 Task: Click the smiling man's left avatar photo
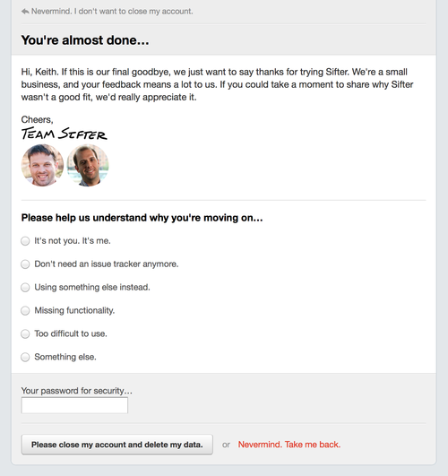42,165
